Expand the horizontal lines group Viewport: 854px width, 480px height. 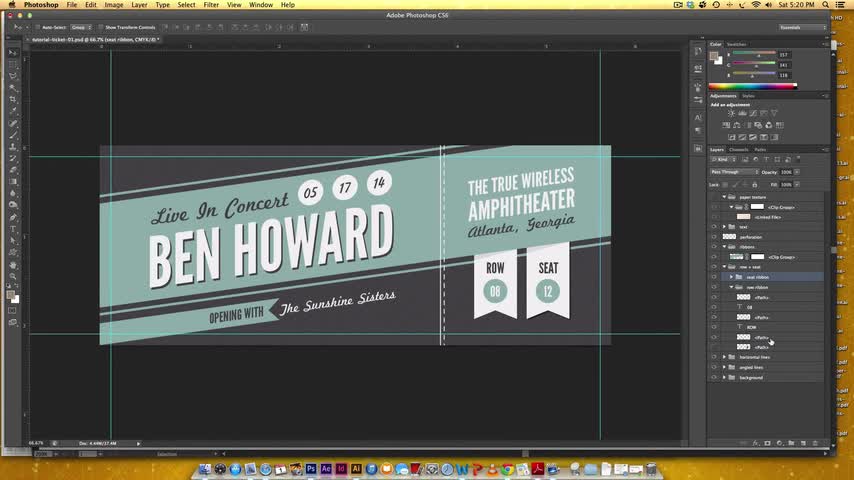tap(724, 357)
